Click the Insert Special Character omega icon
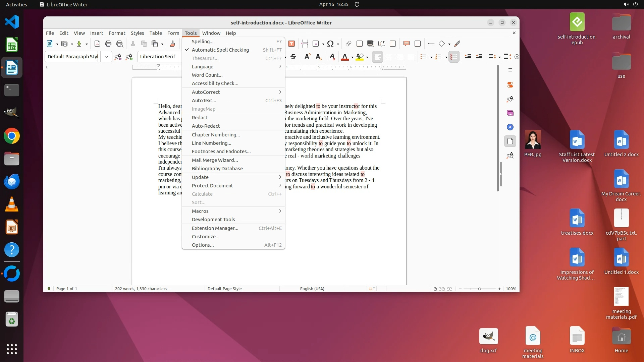The image size is (644, 362). [x=330, y=44]
